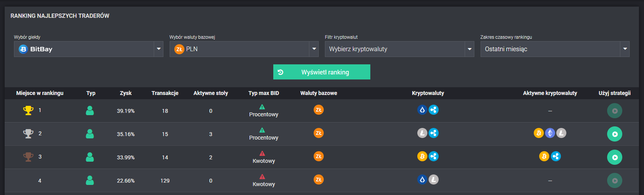The height and width of the screenshot is (195, 644).
Task: Sort by the Transakcje column header
Action: click(x=165, y=93)
